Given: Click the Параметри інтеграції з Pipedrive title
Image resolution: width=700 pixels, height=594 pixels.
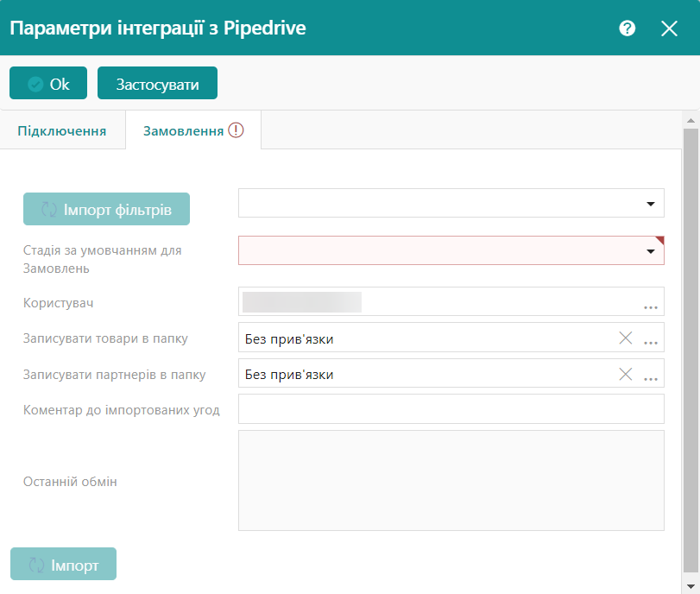Looking at the screenshot, I should coord(158,28).
